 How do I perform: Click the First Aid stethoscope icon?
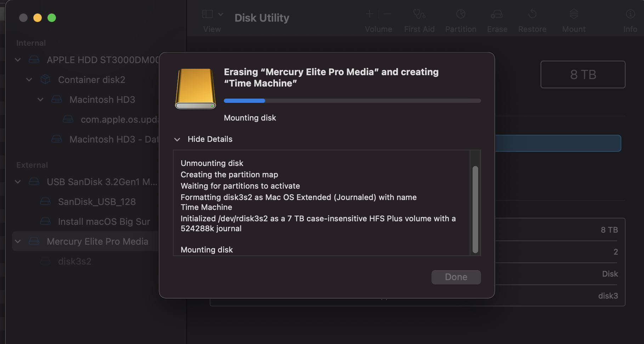point(419,14)
